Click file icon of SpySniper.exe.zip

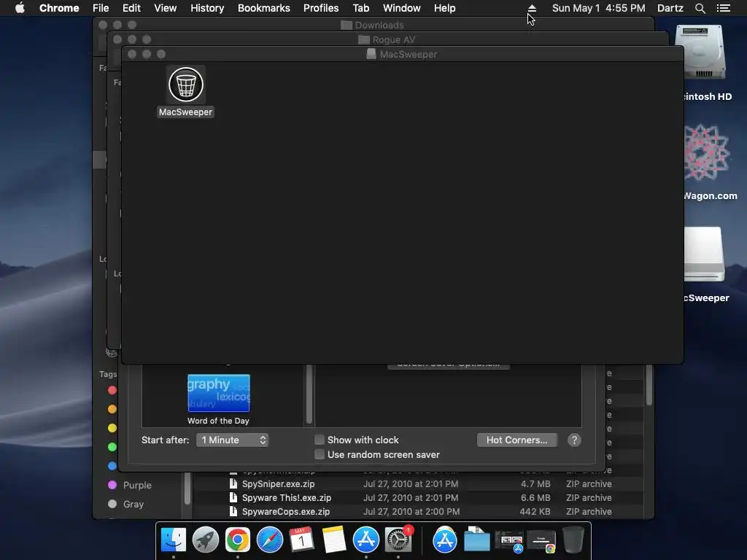233,484
